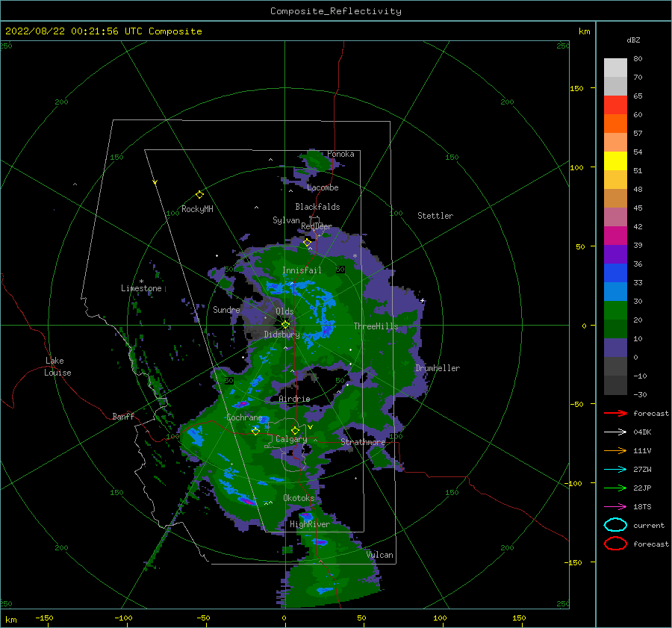
Task: Click the cyan 27ZW arrow legend icon
Action: click(615, 470)
